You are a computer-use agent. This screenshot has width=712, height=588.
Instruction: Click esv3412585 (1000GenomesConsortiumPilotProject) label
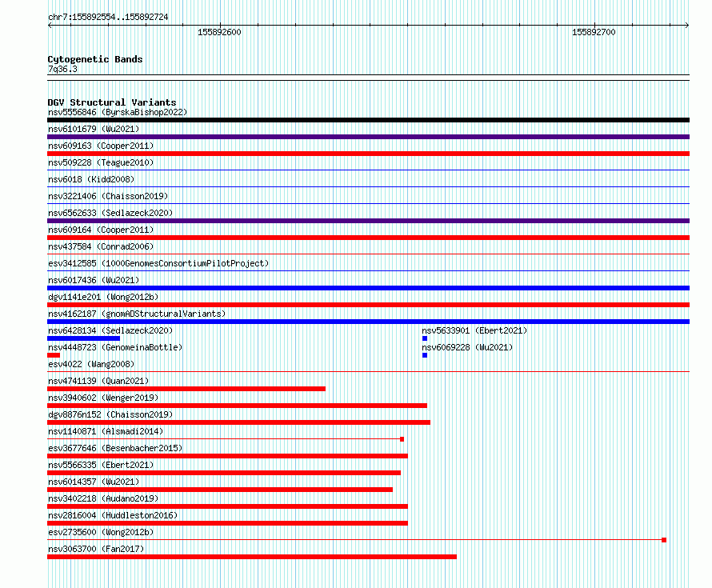(158, 263)
